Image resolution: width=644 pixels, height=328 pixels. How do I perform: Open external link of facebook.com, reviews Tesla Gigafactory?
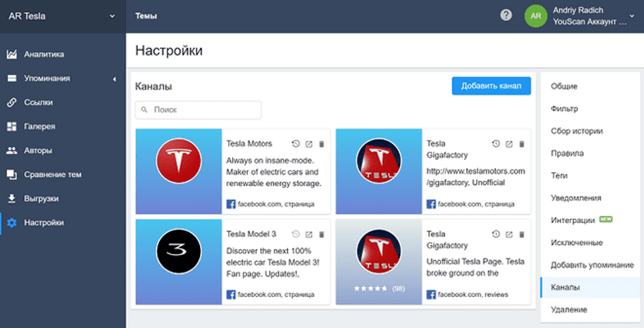509,234
